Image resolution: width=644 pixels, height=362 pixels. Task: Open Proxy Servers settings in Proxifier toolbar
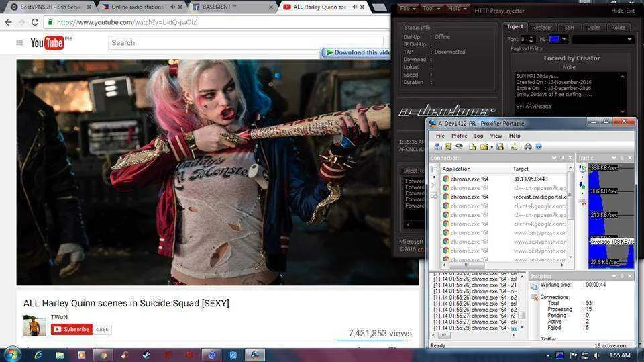(438, 147)
